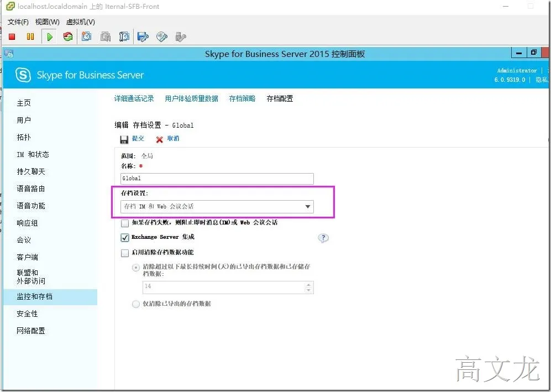Switch to the 存档策略 tab

(242, 98)
